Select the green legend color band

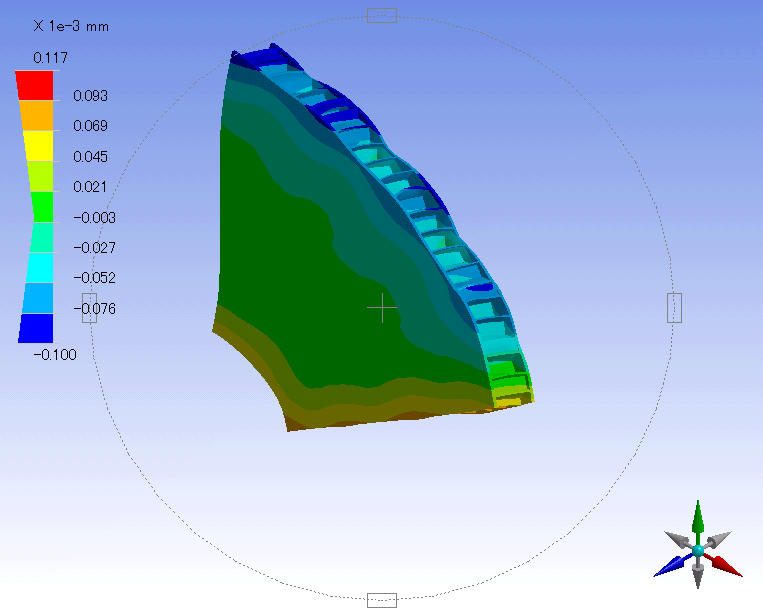click(42, 207)
